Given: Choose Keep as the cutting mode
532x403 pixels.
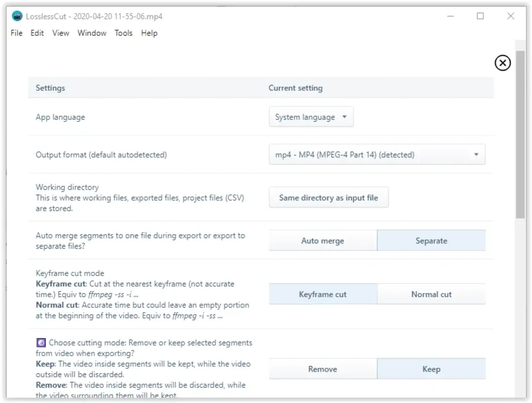Looking at the screenshot, I should [431, 369].
